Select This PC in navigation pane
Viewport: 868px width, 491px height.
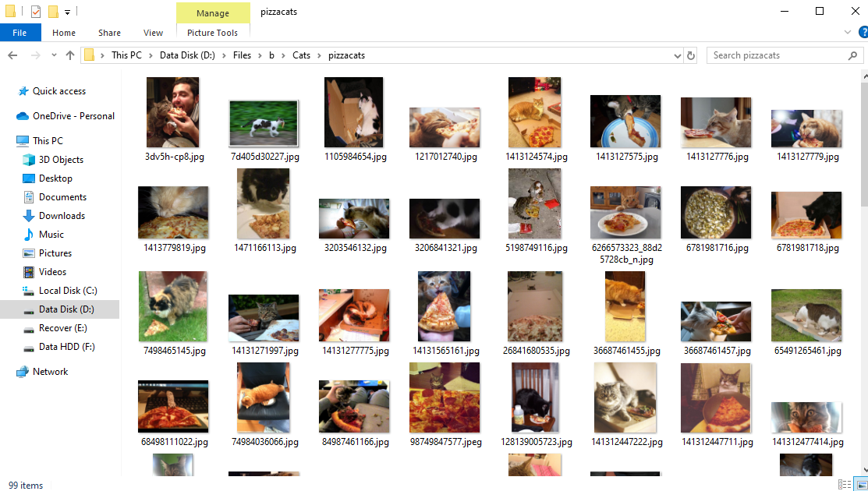point(48,141)
